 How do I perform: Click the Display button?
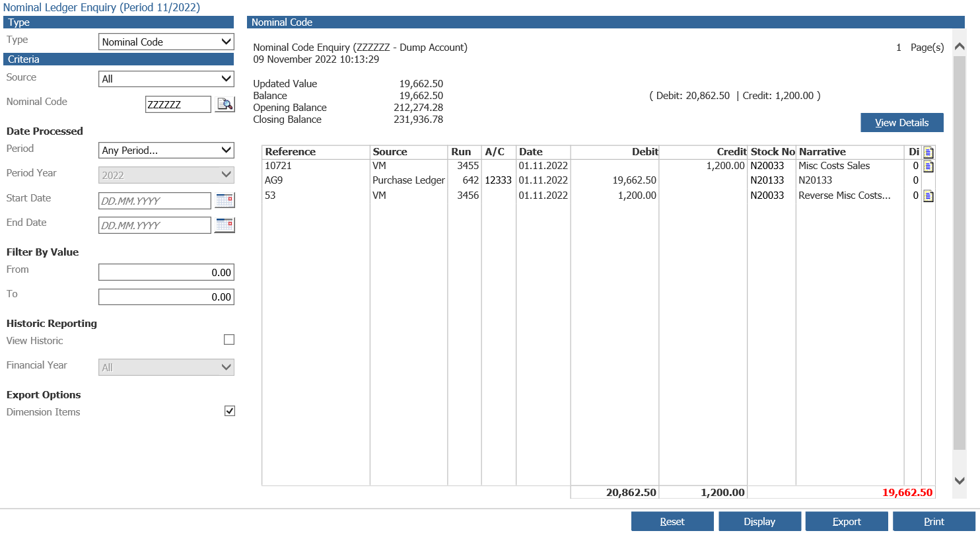pyautogui.click(x=759, y=522)
